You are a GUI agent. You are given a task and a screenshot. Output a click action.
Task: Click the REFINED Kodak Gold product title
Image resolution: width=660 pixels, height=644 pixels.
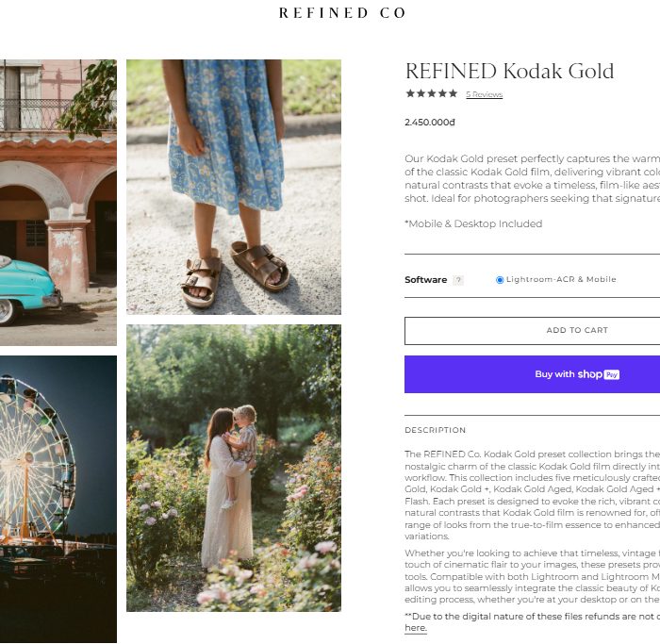[509, 71]
